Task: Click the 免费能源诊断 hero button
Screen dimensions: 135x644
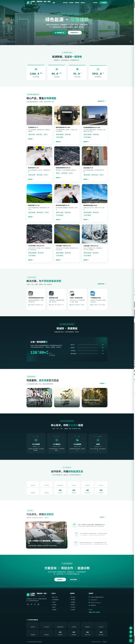Action: point(75,32)
